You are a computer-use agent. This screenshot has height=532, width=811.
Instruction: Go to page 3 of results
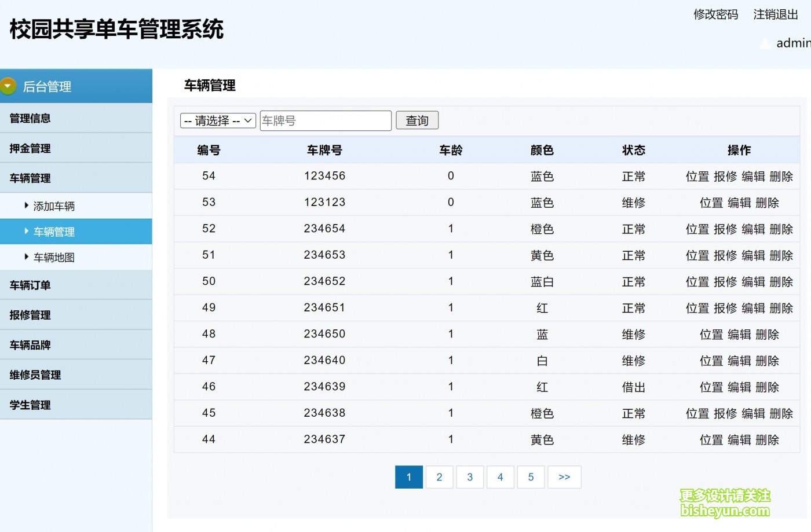tap(470, 477)
